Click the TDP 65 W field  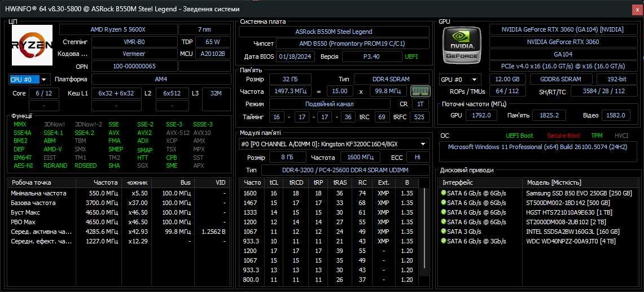click(213, 42)
